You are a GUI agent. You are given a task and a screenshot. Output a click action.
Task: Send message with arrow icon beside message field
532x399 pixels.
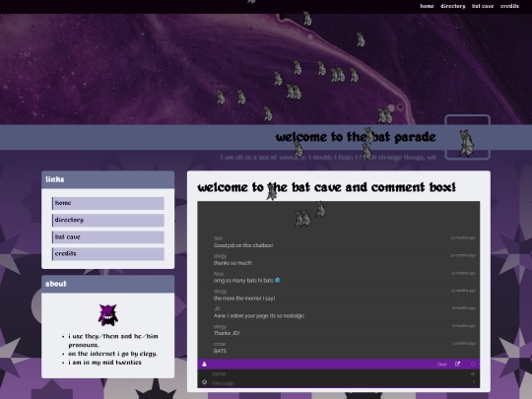(x=473, y=382)
